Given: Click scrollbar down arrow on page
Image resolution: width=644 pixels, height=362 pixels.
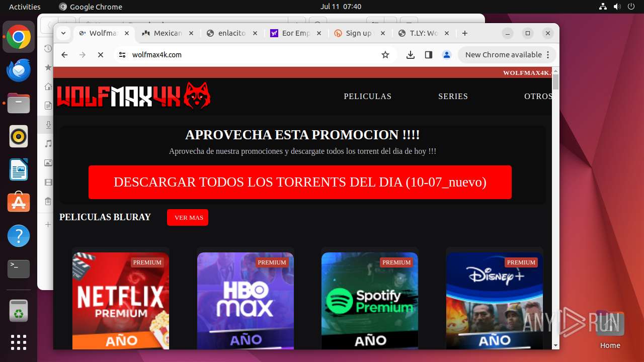Looking at the screenshot, I should [x=555, y=345].
